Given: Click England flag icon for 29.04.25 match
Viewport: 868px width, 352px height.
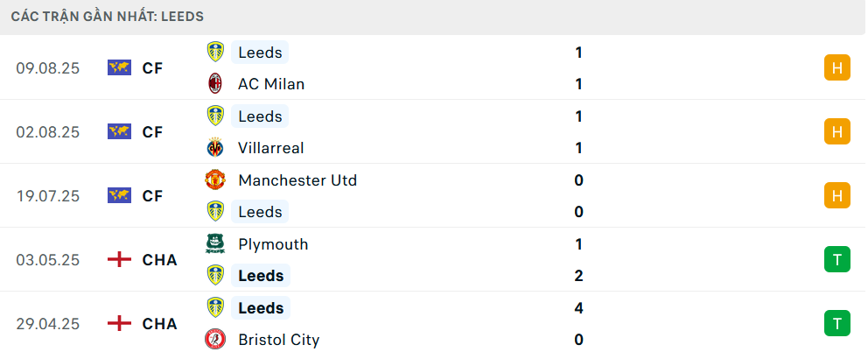Looking at the screenshot, I should pos(119,324).
